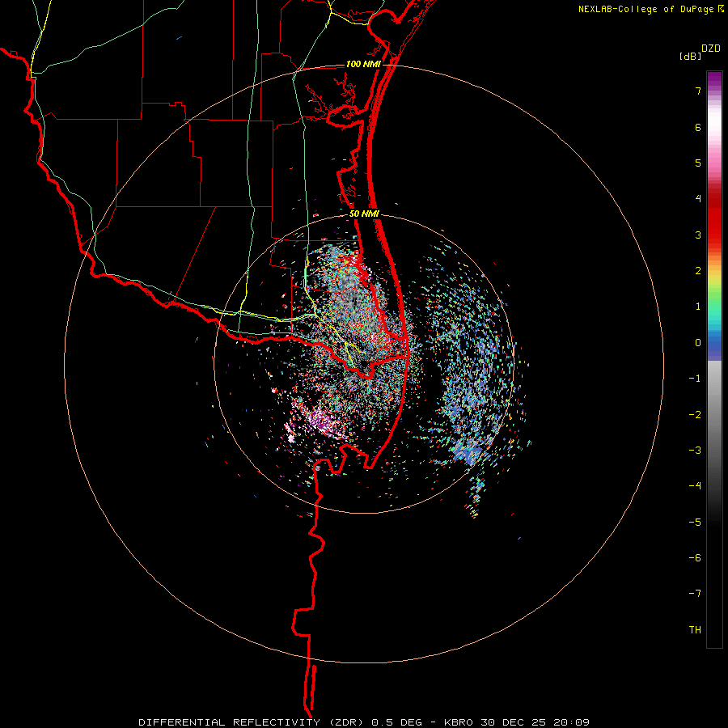Click the 7 value on the color scale
728x728 pixels.
pyautogui.click(x=698, y=91)
